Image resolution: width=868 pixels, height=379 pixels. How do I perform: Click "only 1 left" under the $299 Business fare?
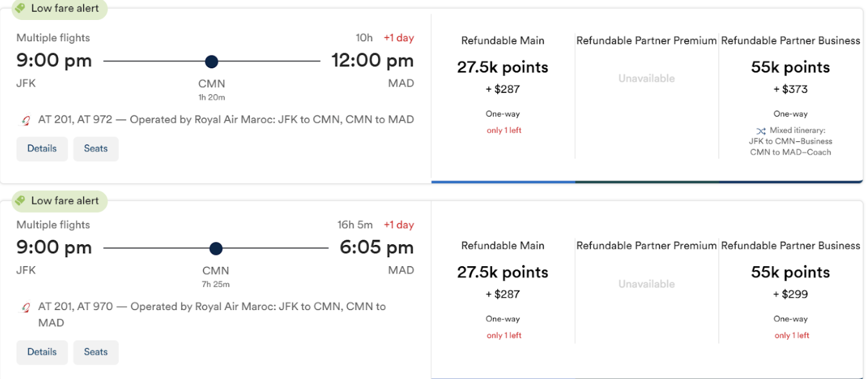click(791, 335)
